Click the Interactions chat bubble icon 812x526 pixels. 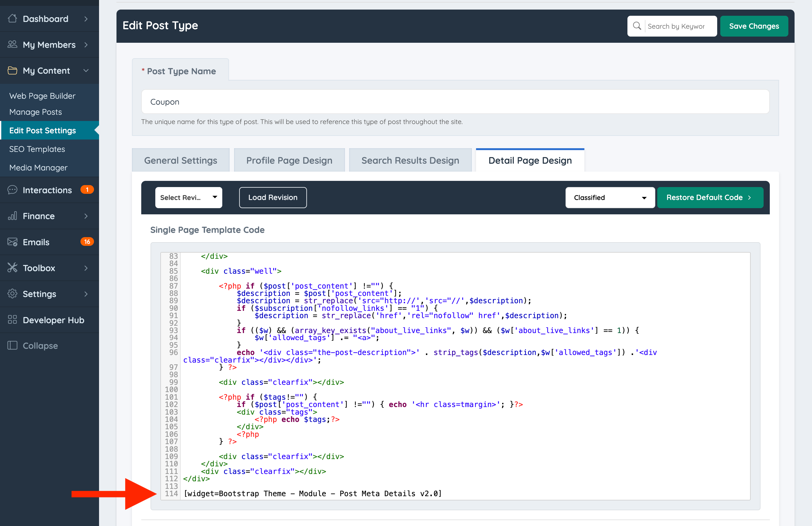(12, 190)
